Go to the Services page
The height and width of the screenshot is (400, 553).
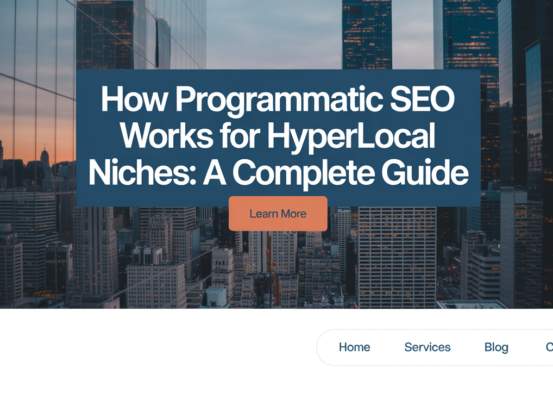(x=427, y=347)
